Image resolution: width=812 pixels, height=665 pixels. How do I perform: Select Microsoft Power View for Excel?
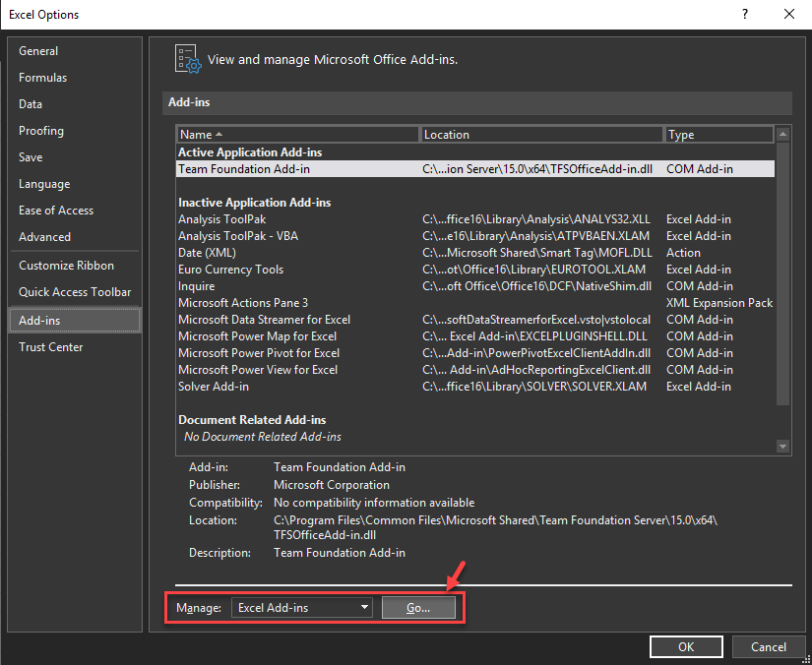475,370
